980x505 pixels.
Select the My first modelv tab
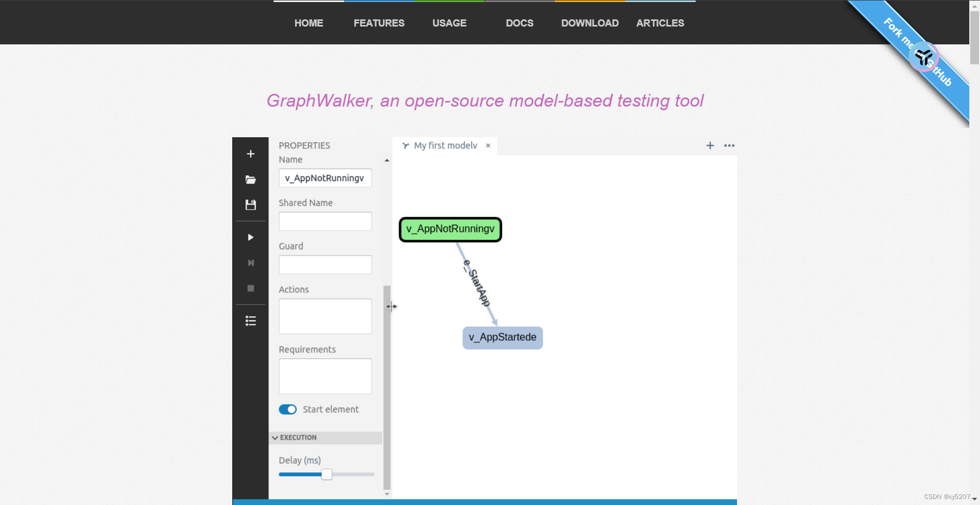(x=445, y=145)
